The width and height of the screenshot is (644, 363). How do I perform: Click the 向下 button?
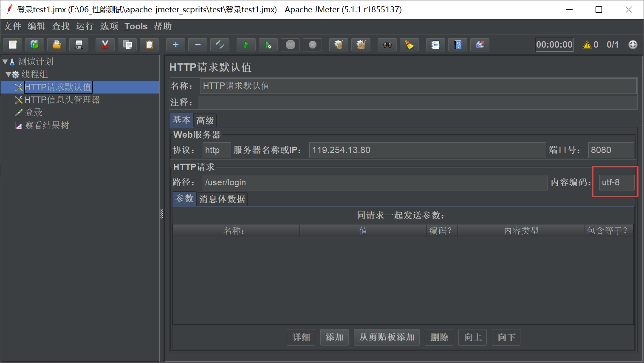(x=506, y=337)
